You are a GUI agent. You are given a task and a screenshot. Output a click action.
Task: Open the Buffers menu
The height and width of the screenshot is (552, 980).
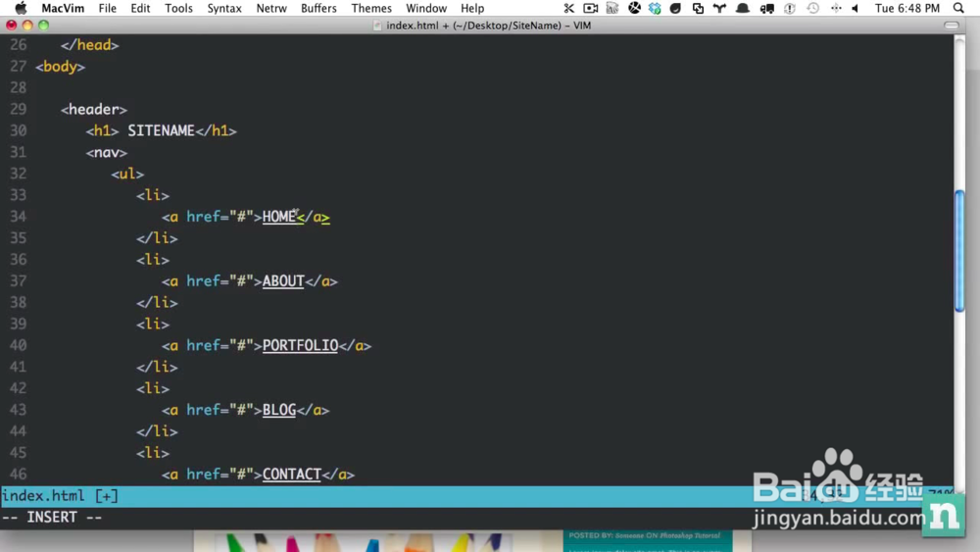(318, 8)
